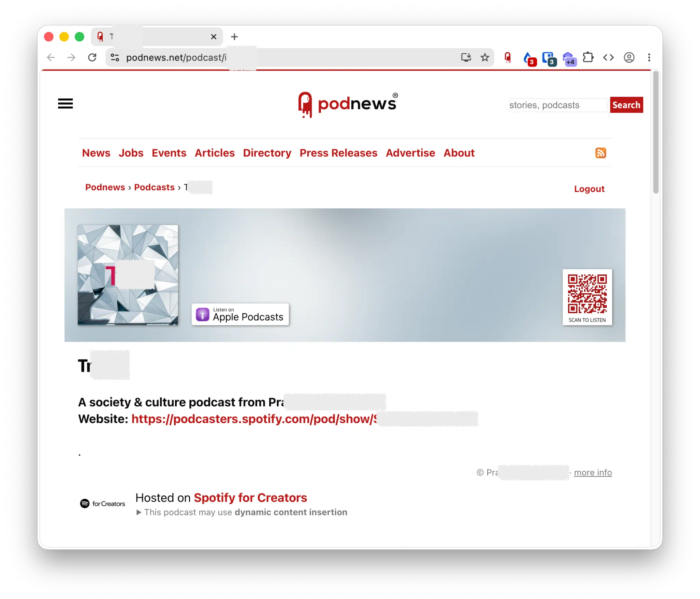Click the Logout link
The height and width of the screenshot is (599, 700).
point(589,189)
